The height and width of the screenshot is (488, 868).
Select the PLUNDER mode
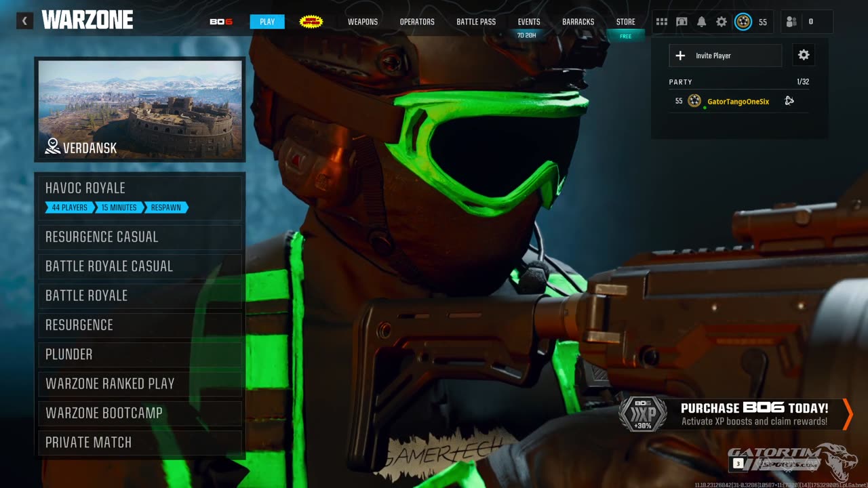(140, 354)
